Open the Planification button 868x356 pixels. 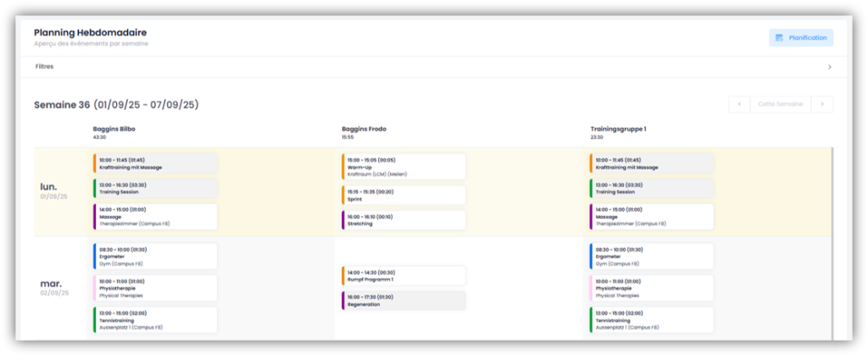tap(801, 38)
